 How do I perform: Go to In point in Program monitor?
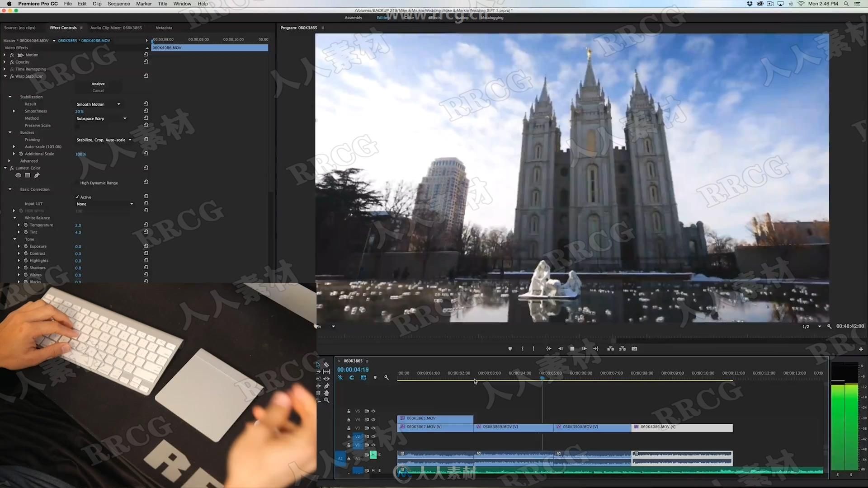tap(548, 349)
